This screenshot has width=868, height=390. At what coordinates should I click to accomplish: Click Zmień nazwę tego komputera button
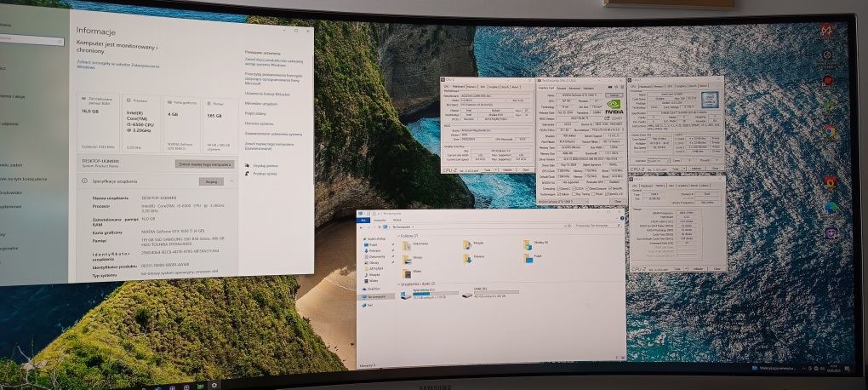(205, 164)
